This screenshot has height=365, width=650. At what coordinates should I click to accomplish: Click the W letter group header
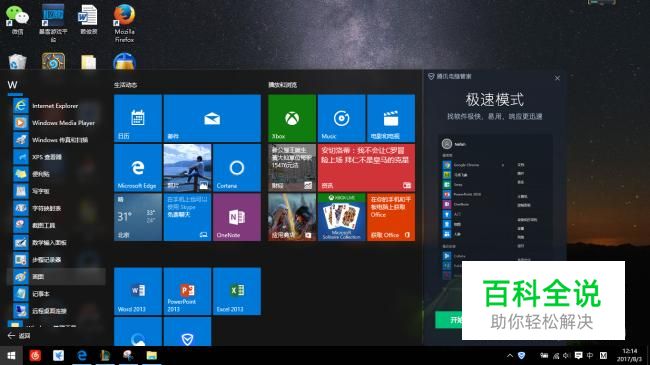coord(12,85)
